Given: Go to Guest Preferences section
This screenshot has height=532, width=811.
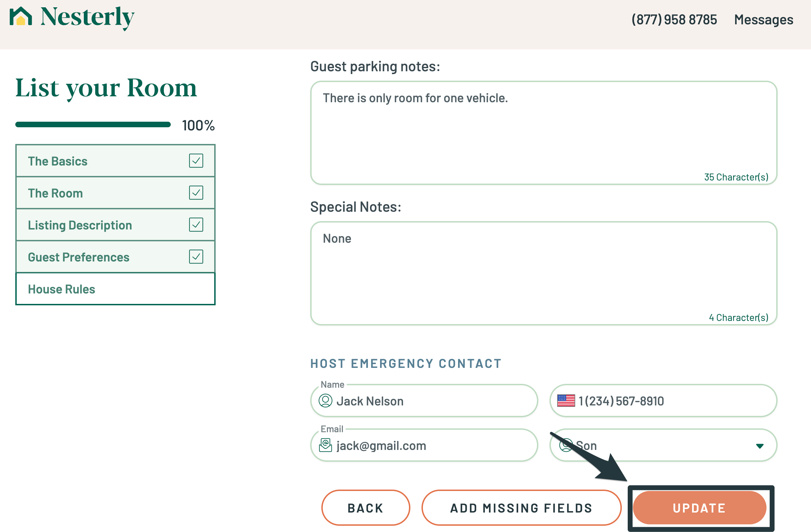Looking at the screenshot, I should [x=79, y=257].
